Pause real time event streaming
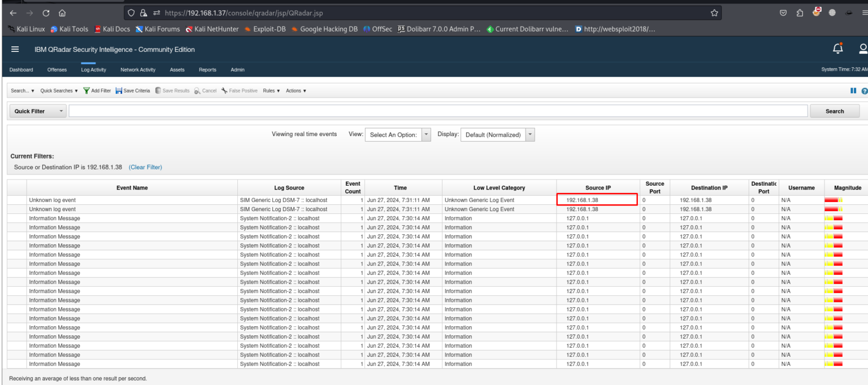 coord(853,90)
